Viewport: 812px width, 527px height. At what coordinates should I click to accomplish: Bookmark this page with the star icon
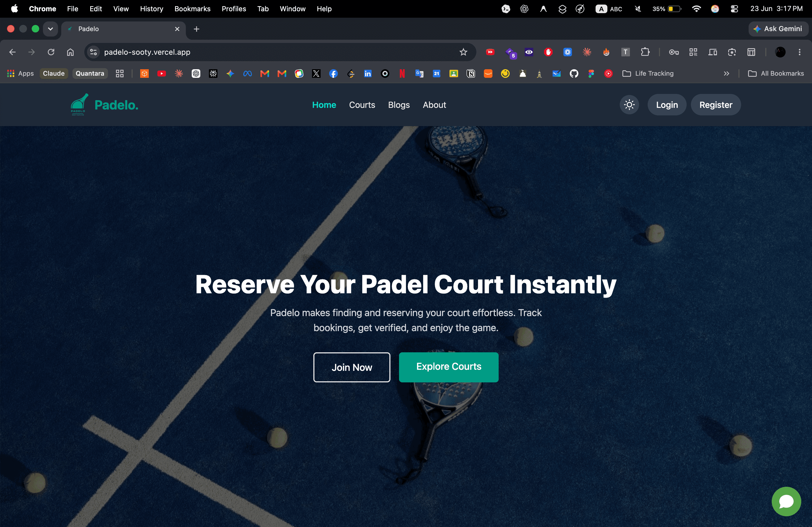click(463, 52)
